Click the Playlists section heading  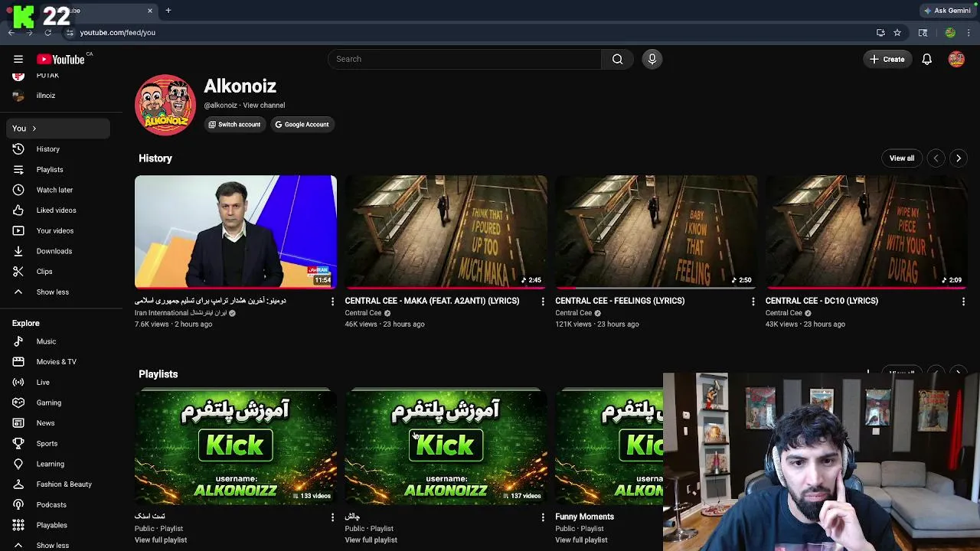[158, 374]
